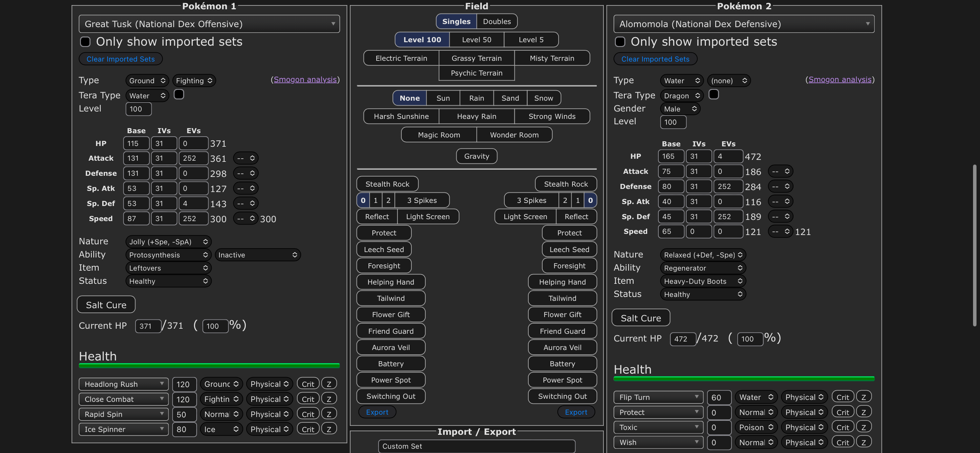Select Harsh Sunshine weather
This screenshot has height=453, width=980.
(x=401, y=116)
